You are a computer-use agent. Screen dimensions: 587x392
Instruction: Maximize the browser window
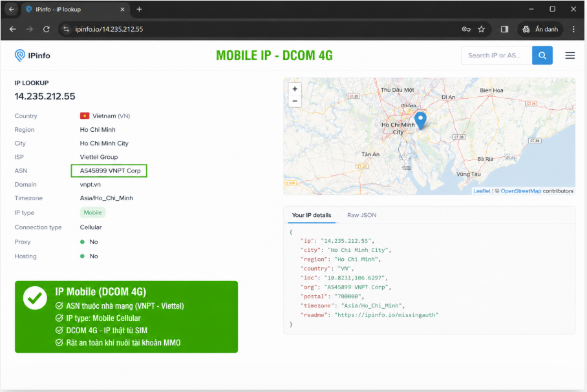pos(552,9)
